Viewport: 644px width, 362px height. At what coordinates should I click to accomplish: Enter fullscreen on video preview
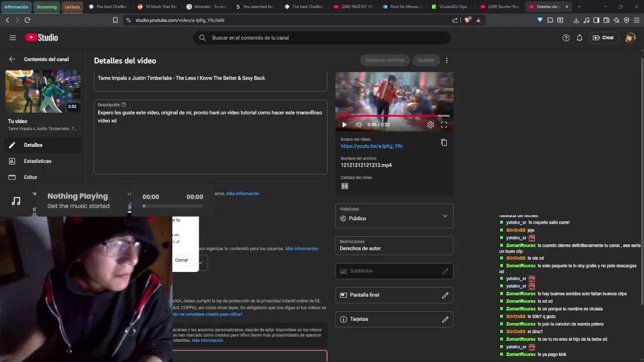[444, 125]
